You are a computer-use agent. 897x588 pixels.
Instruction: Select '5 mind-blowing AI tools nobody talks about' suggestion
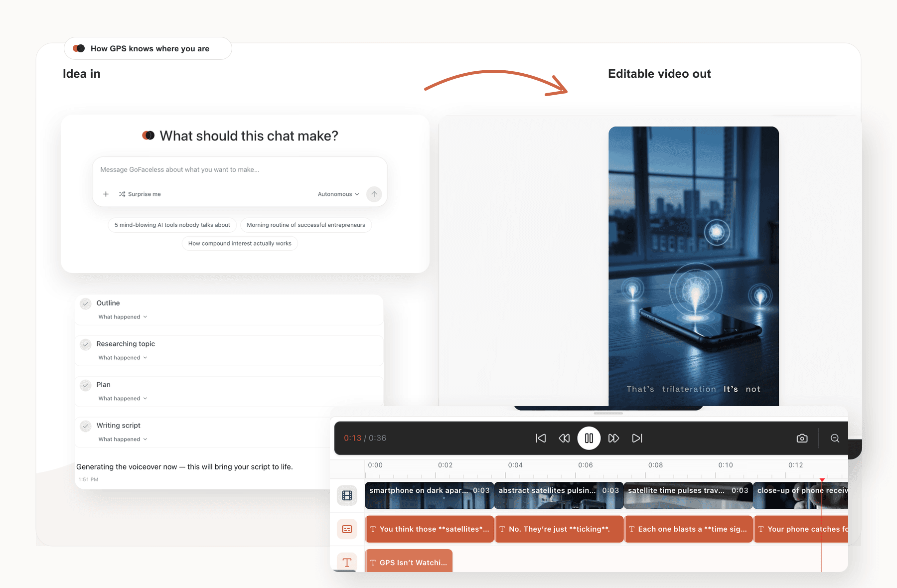(x=172, y=225)
